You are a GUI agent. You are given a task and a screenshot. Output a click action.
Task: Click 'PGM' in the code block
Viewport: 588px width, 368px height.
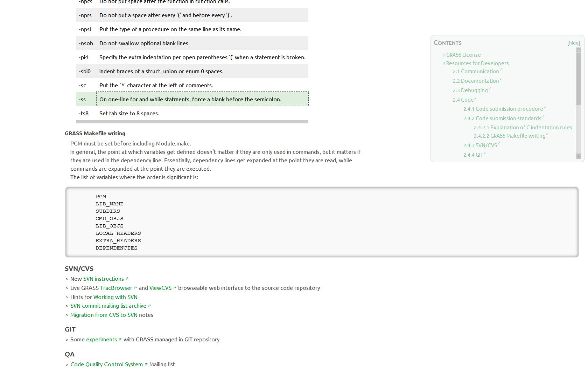click(x=101, y=197)
